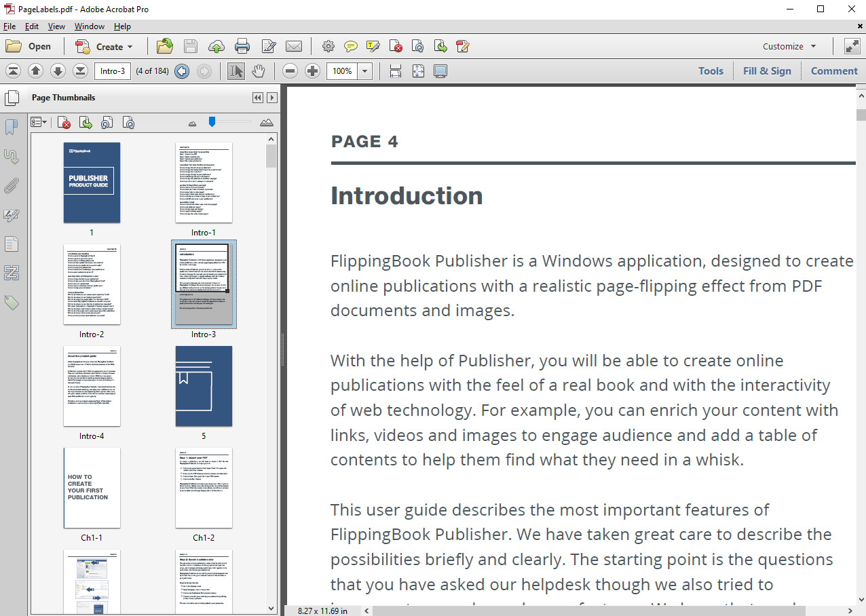Toggle the Page Thumbnails panel button
The height and width of the screenshot is (616, 866).
coord(12,98)
